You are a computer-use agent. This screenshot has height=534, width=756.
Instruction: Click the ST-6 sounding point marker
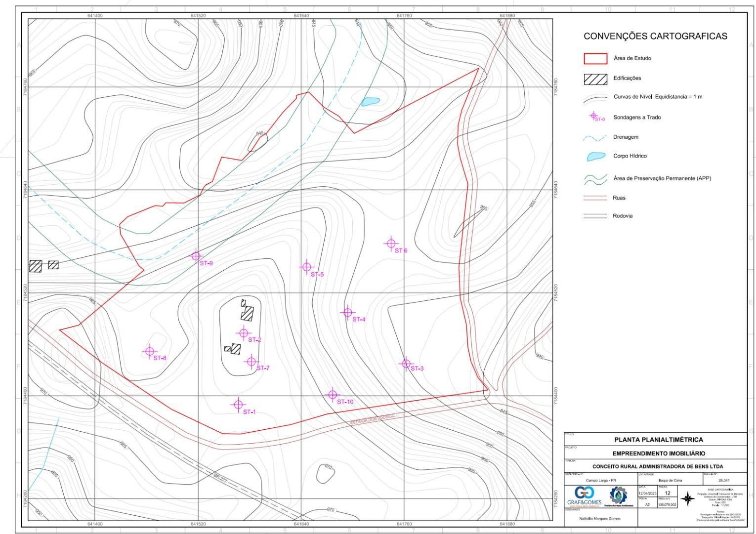pyautogui.click(x=391, y=244)
